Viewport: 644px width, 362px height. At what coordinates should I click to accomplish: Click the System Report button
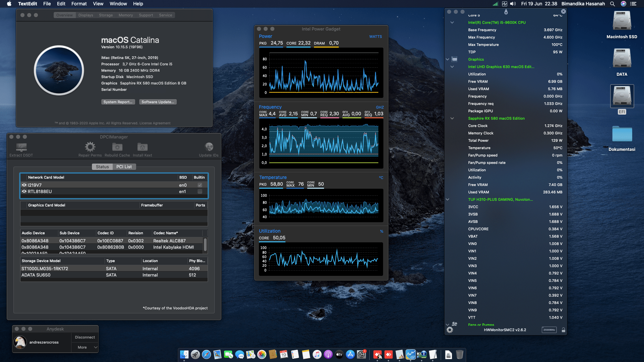[x=118, y=102]
